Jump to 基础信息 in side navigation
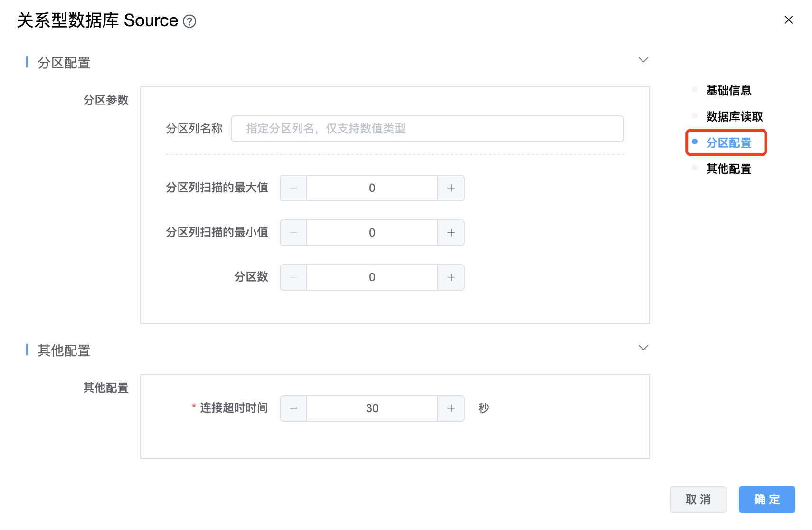Screen dimensions: 812x530 tap(728, 91)
